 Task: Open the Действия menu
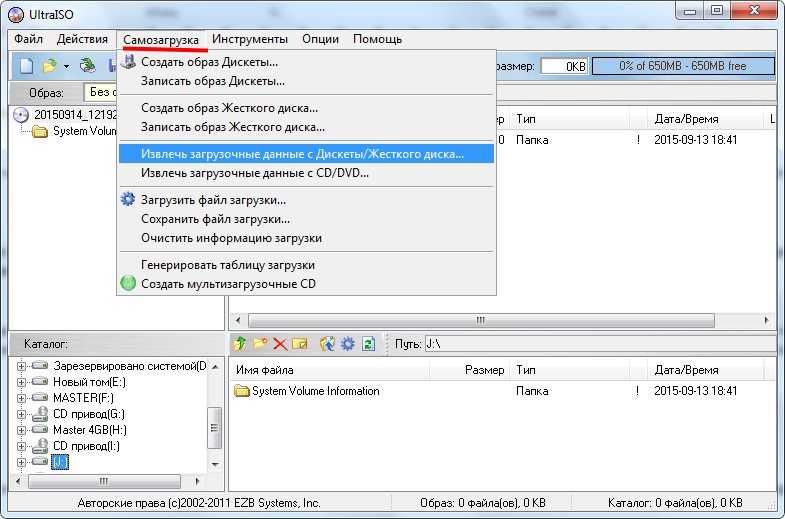(x=82, y=39)
